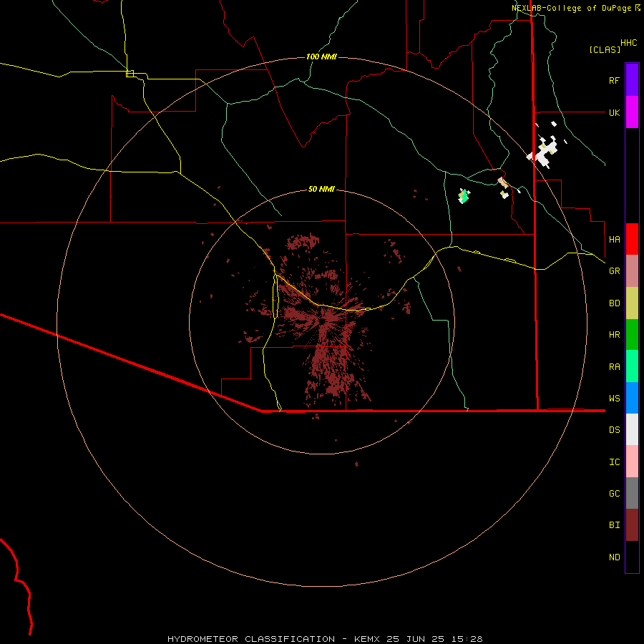This screenshot has height=644, width=644.
Task: Click the green rain echo cell
Action: (x=464, y=196)
